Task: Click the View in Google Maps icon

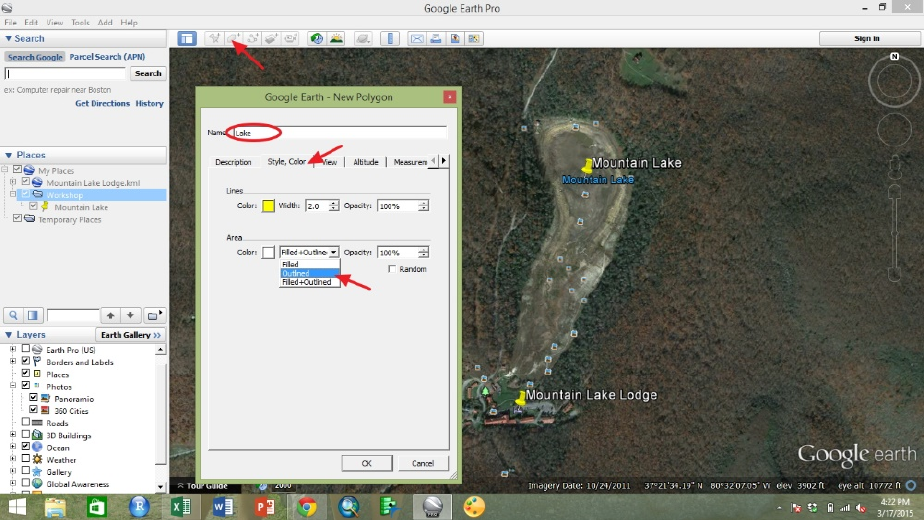Action: click(x=474, y=39)
